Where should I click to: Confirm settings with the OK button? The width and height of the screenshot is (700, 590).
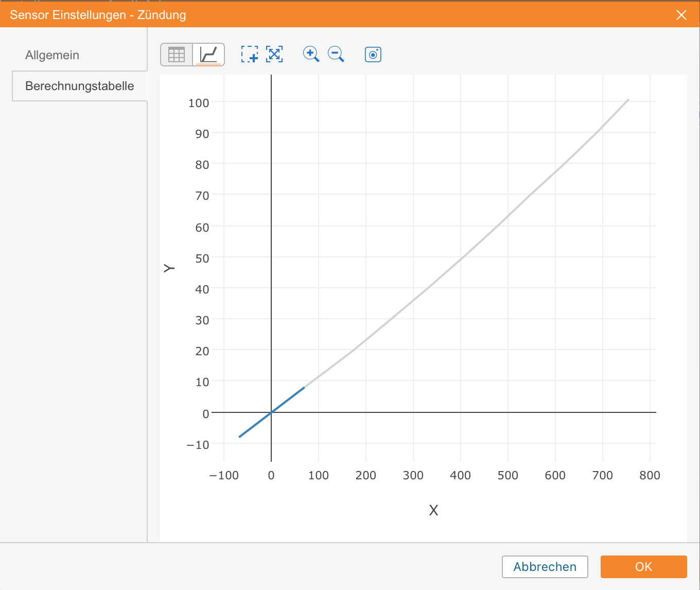click(x=643, y=567)
